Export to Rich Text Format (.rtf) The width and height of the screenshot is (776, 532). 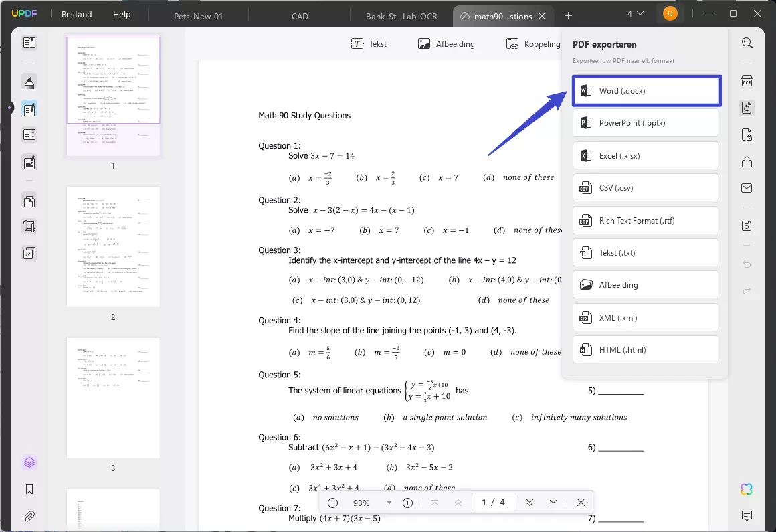[x=646, y=221]
